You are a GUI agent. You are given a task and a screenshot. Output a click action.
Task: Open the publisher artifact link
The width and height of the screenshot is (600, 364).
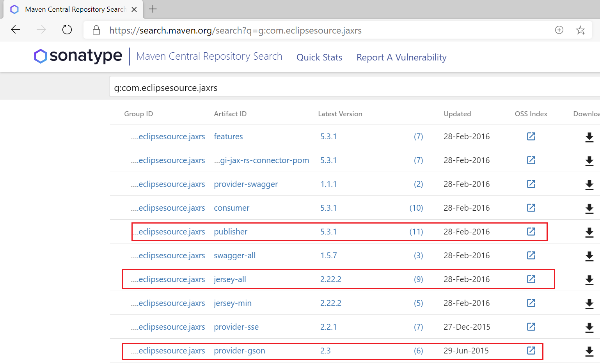click(x=231, y=232)
